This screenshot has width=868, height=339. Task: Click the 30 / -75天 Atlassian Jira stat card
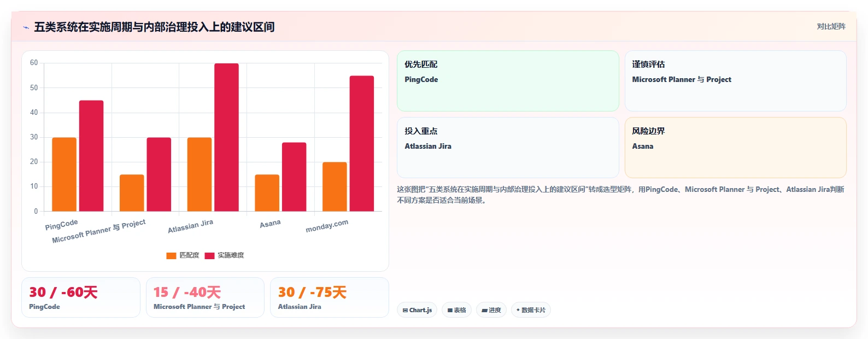(330, 297)
